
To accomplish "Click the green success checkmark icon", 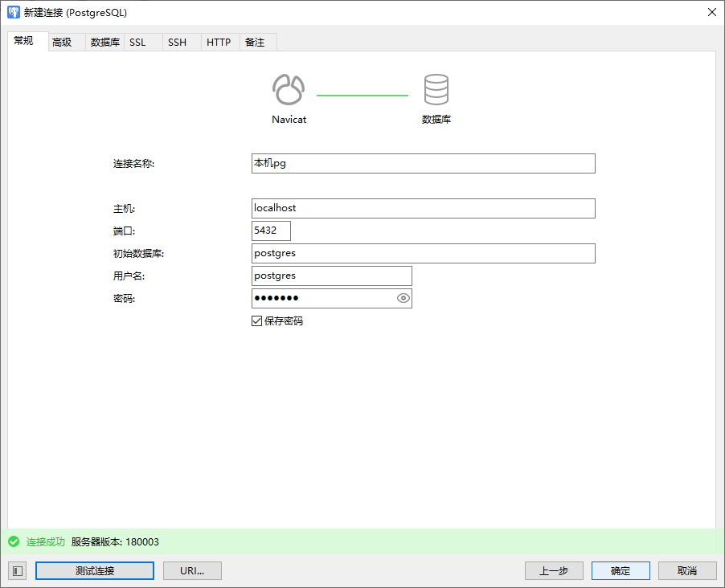I will click(x=14, y=541).
